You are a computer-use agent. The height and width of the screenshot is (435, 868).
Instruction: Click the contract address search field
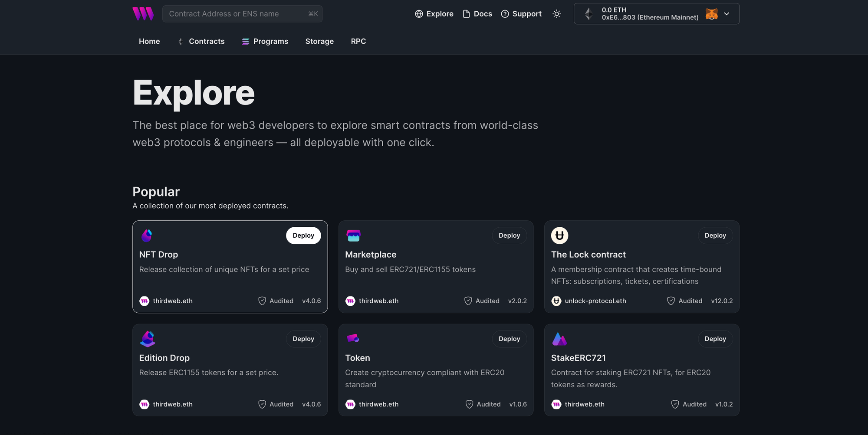242,13
